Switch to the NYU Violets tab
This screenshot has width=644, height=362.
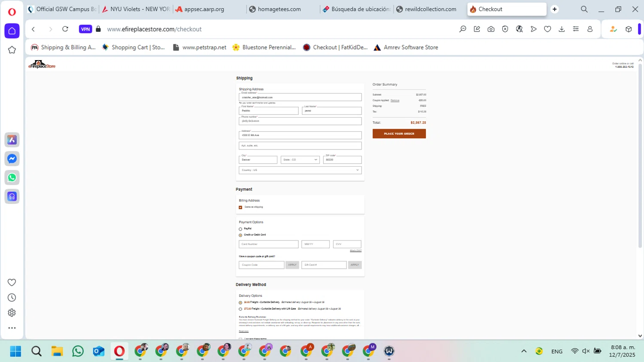[136, 9]
